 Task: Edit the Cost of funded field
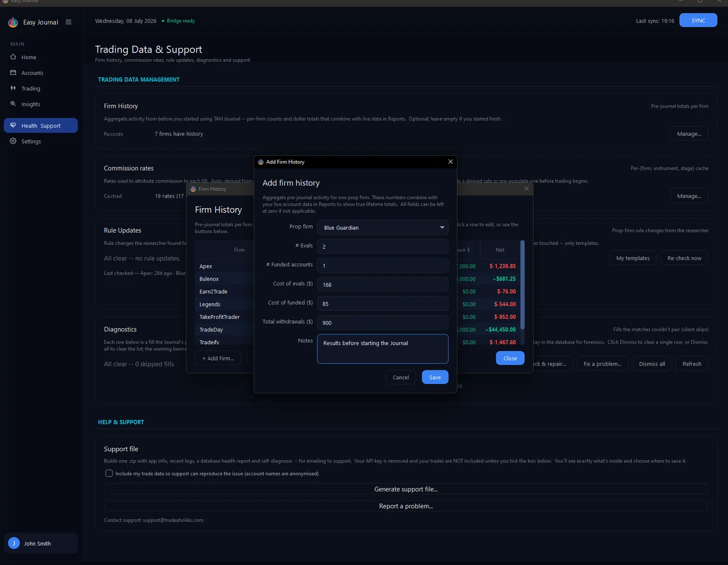point(383,303)
